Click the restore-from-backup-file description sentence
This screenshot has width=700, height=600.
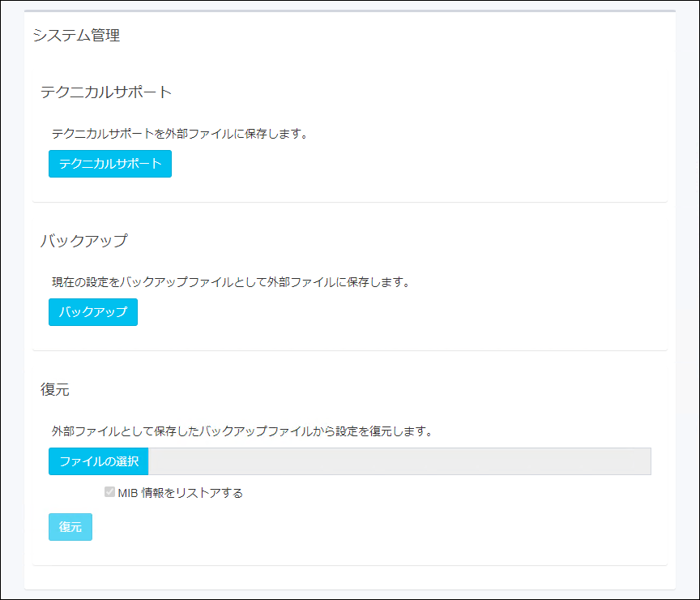241,431
